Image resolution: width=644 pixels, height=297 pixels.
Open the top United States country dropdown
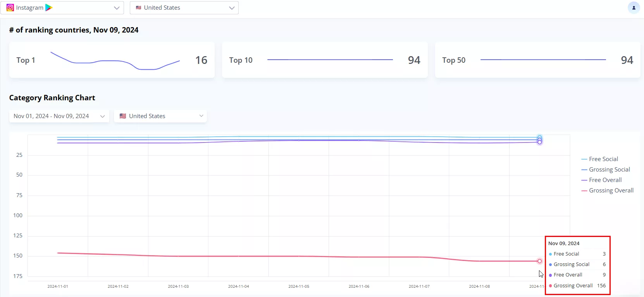(231, 8)
